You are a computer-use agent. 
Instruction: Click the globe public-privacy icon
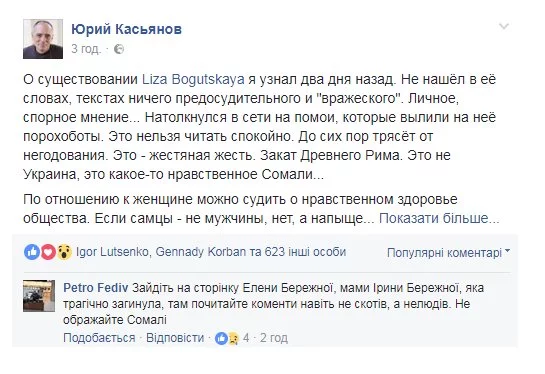(x=119, y=49)
